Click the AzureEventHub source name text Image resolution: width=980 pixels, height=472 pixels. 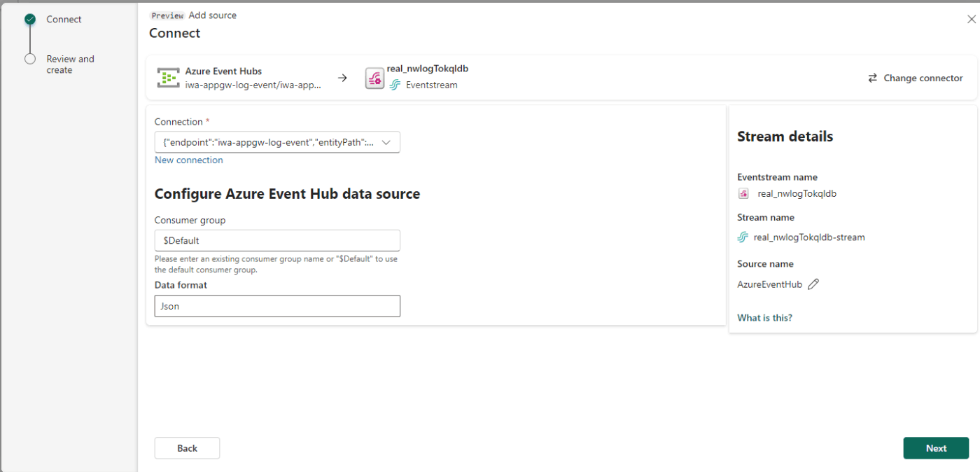pyautogui.click(x=769, y=284)
